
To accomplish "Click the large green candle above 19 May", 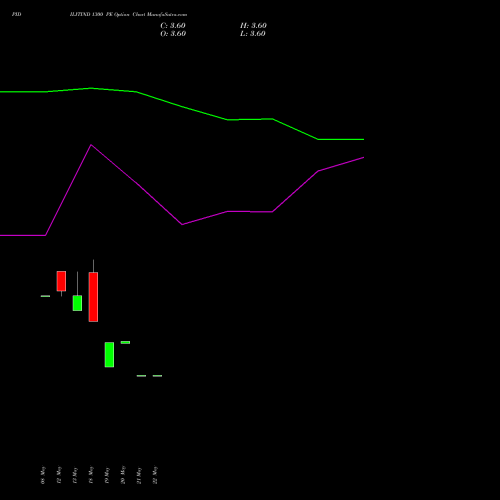I will 109,355.
